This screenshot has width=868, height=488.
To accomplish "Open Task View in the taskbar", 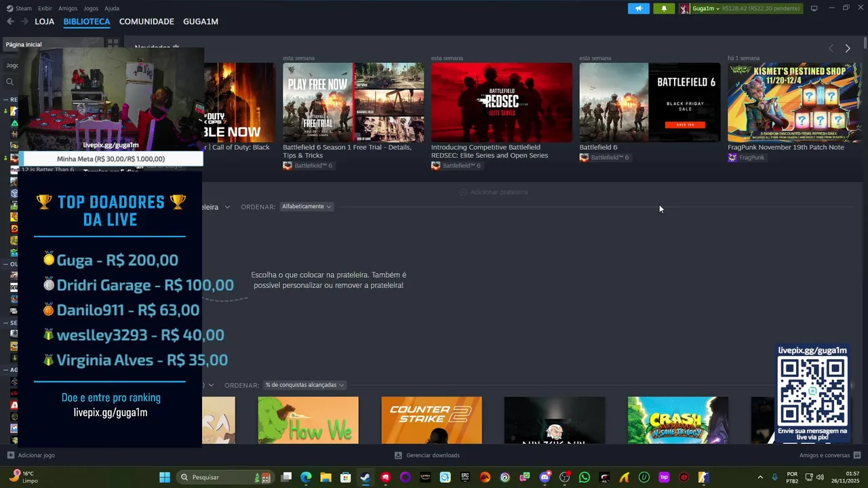I will (286, 477).
